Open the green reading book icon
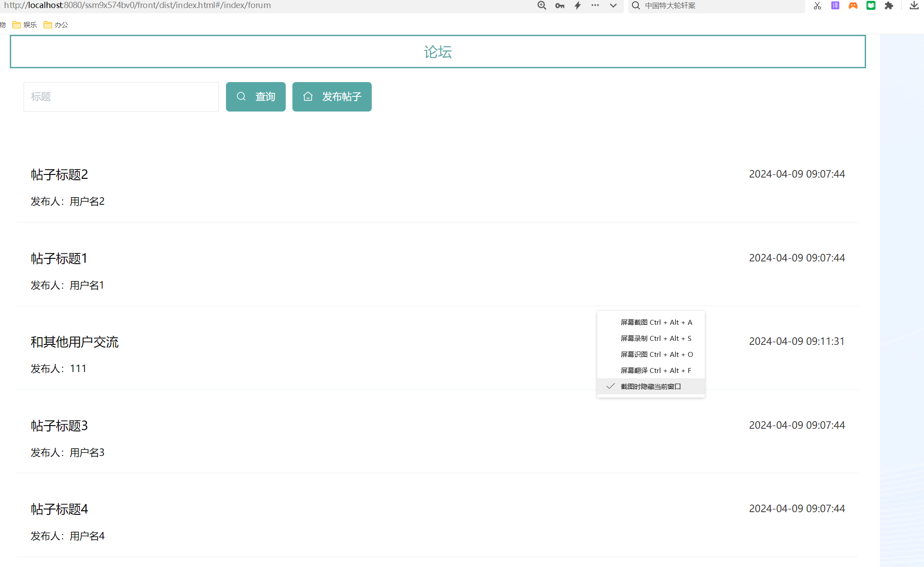 [x=871, y=5]
